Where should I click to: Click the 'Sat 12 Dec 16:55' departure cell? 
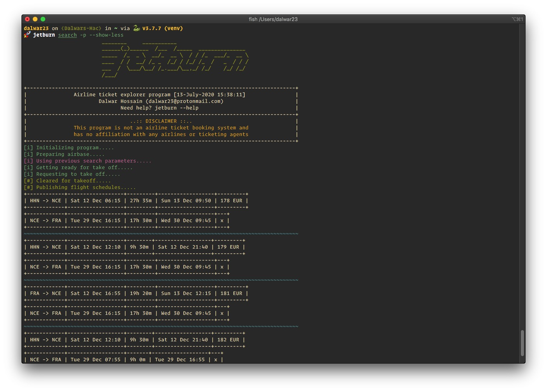coord(96,293)
